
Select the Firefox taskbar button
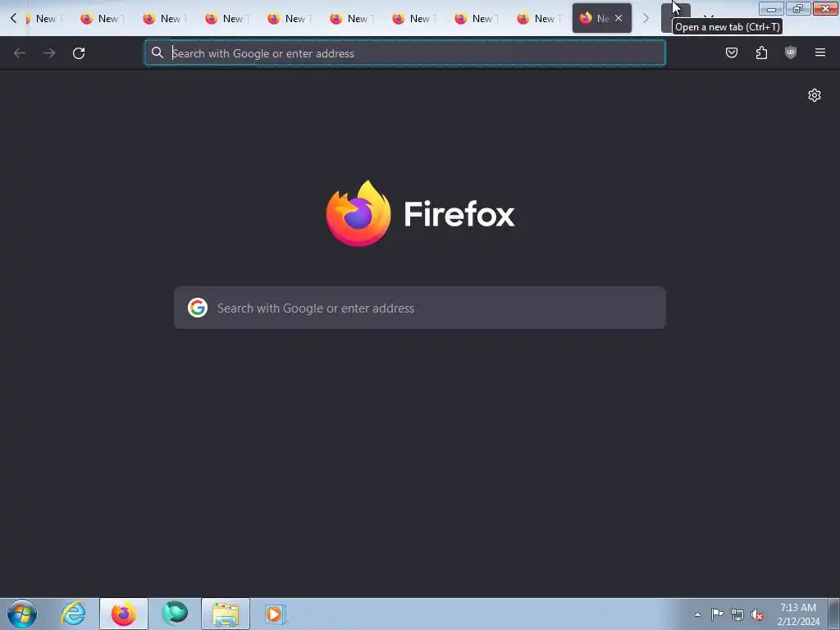(x=124, y=614)
